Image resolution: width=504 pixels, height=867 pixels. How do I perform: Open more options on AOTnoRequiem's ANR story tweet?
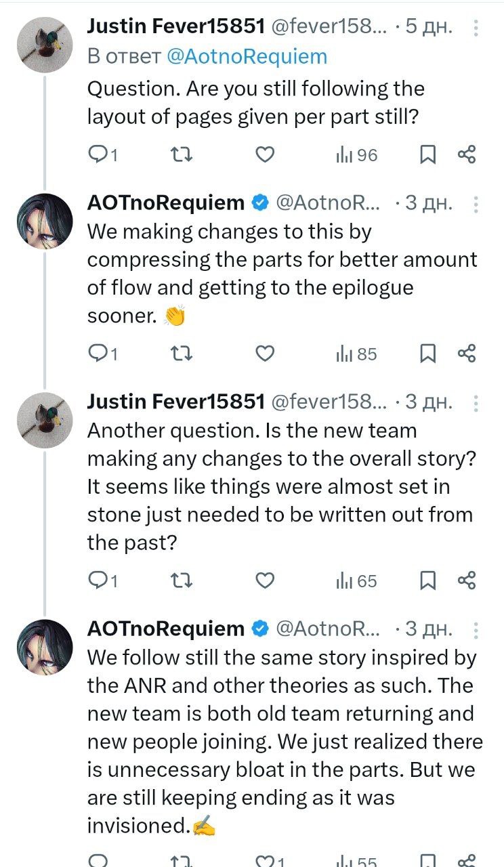coord(476,630)
